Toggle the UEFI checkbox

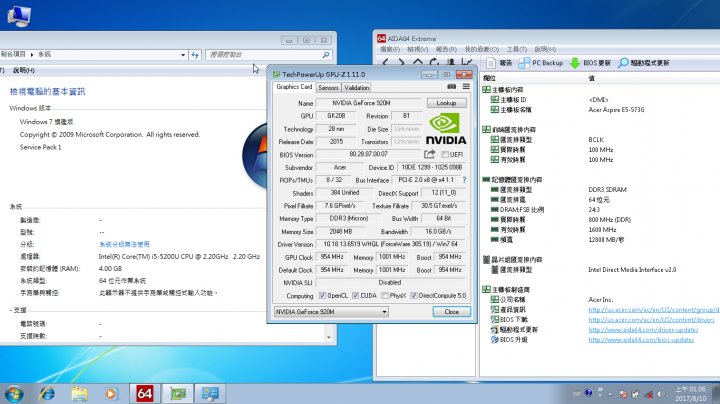pyautogui.click(x=444, y=154)
